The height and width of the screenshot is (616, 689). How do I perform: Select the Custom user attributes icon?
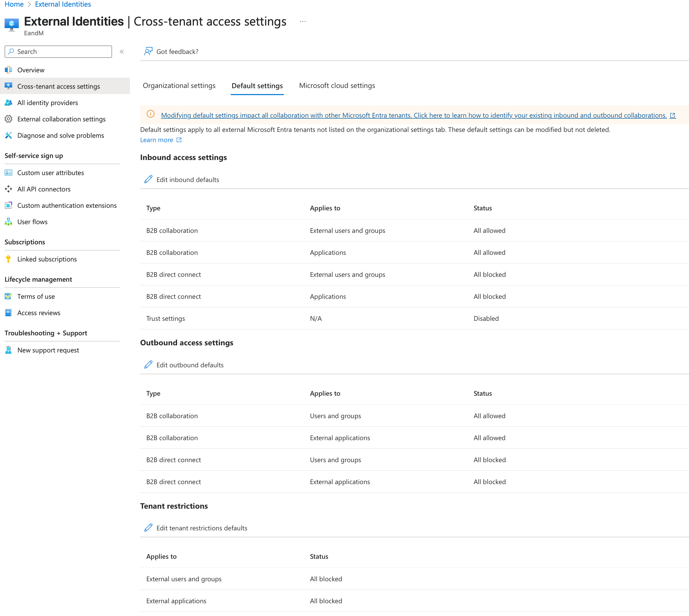(8, 173)
